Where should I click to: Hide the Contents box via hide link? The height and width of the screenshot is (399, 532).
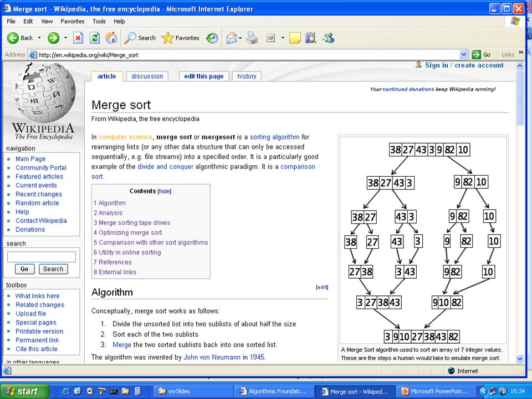(164, 191)
